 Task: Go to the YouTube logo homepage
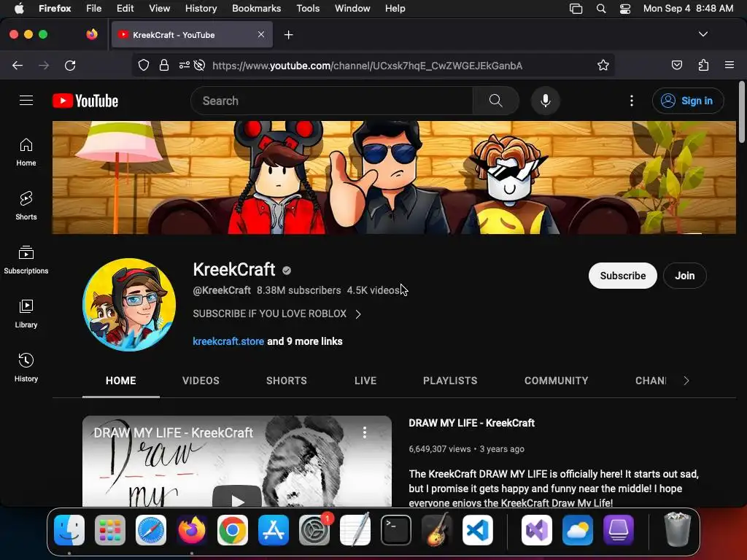tap(85, 101)
